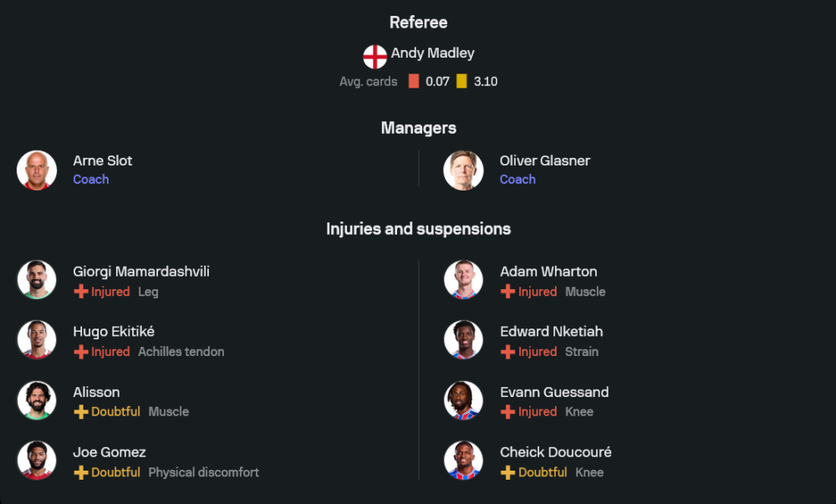Open Arne Slot's manager profile photo
The width and height of the screenshot is (836, 504).
(x=37, y=171)
